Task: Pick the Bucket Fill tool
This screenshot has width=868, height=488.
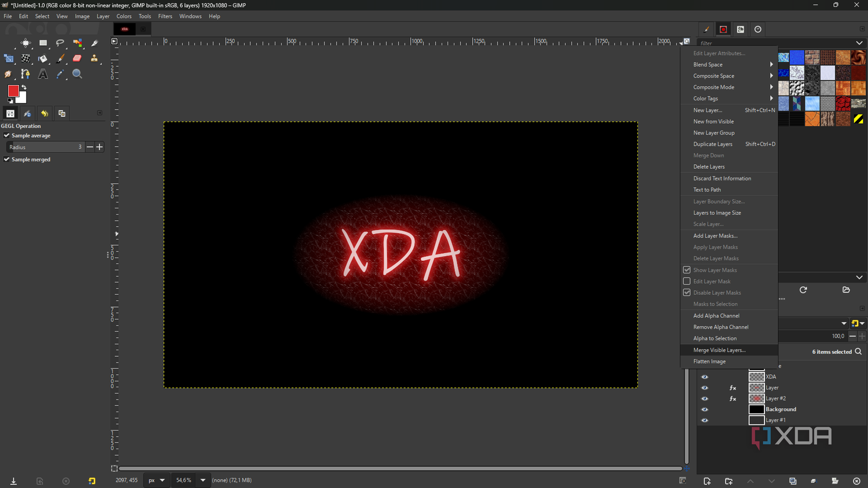Action: tap(43, 58)
